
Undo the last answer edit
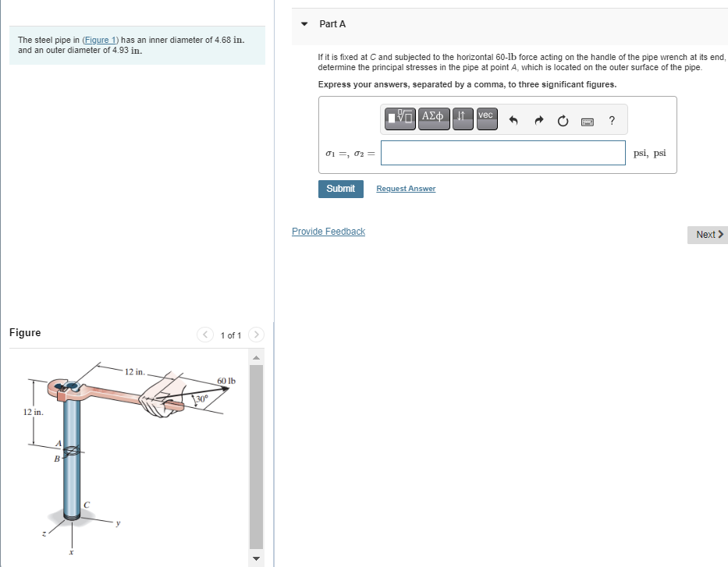[514, 120]
